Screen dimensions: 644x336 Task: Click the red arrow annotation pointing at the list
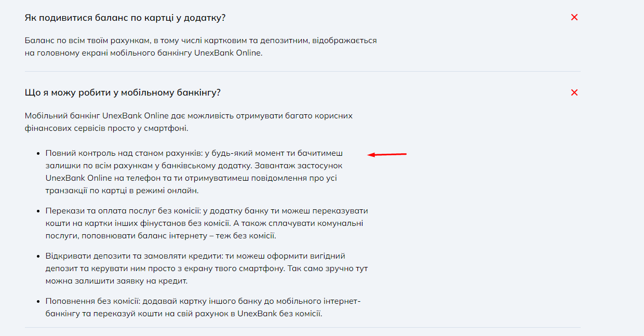click(387, 154)
